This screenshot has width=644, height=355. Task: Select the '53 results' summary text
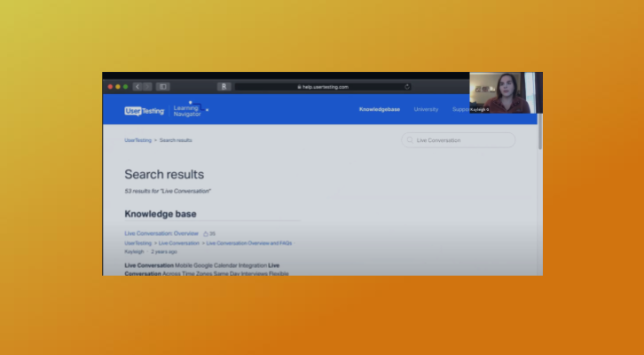(x=168, y=191)
